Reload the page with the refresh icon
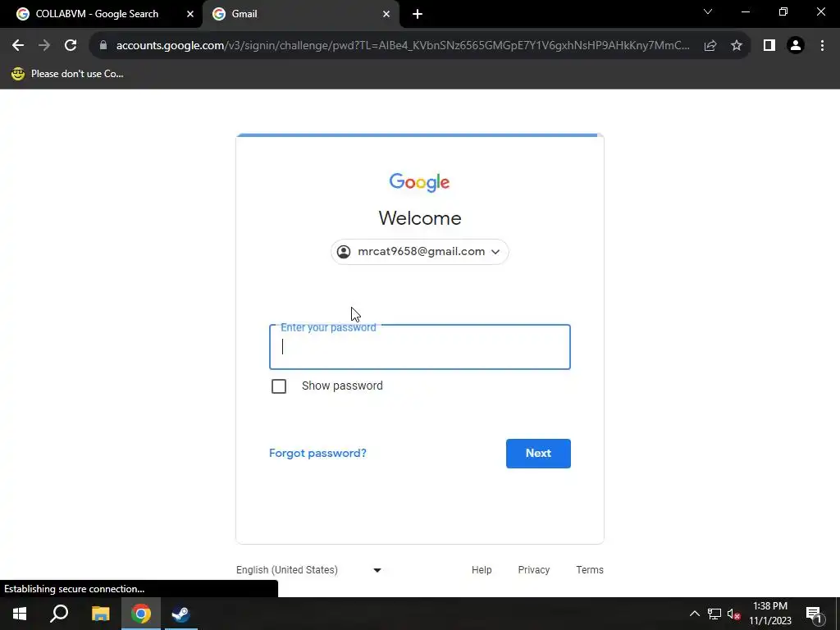Image resolution: width=840 pixels, height=630 pixels. tap(71, 46)
